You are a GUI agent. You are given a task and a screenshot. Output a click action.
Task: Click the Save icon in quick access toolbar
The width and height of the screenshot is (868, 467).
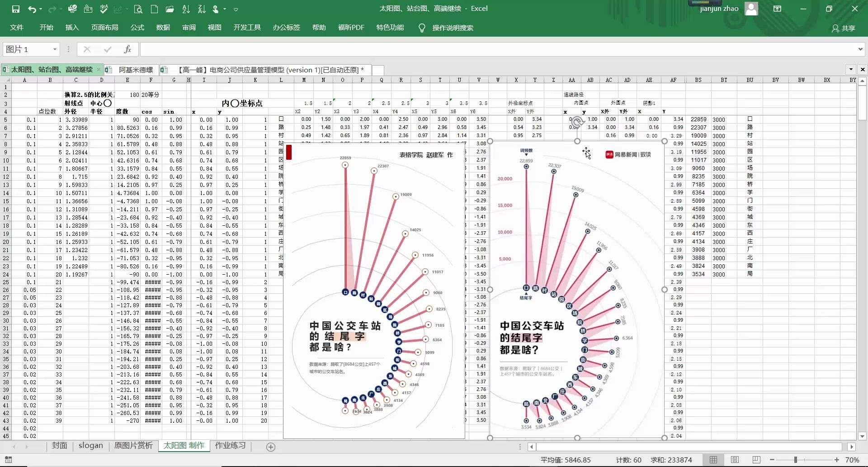16,9
